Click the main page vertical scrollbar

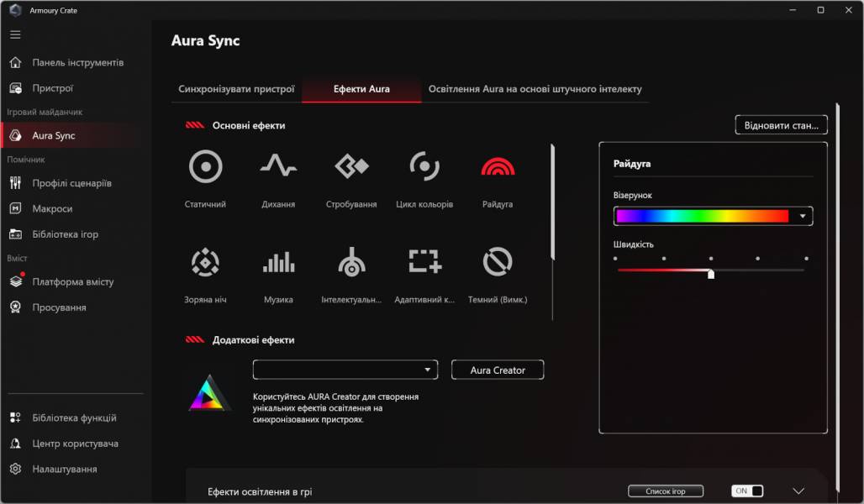[x=838, y=297]
